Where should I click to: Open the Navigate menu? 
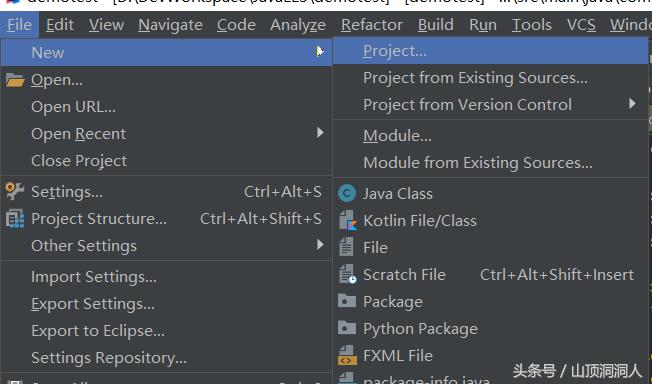(170, 25)
